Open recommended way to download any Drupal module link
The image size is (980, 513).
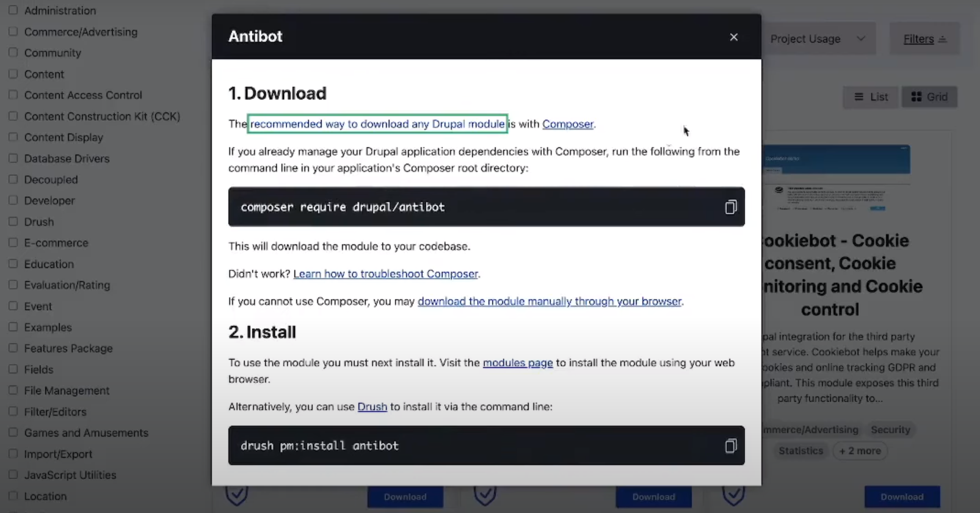(377, 124)
